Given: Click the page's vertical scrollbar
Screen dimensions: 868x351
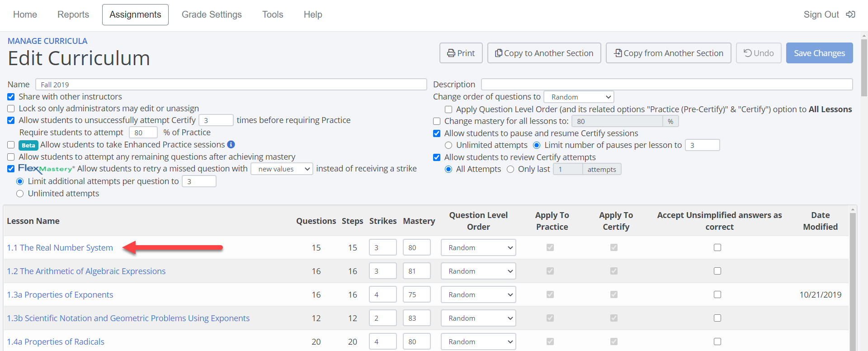Looking at the screenshot, I should coord(864,68).
